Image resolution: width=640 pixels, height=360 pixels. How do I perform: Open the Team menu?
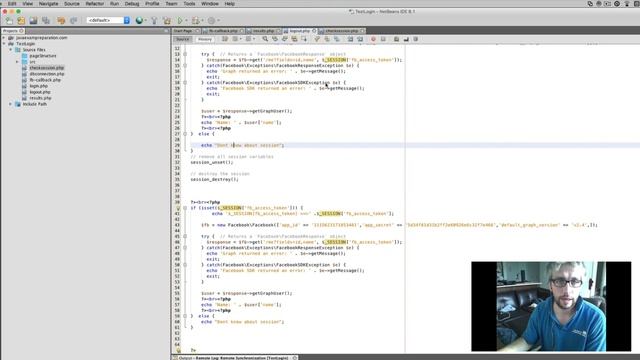point(171,4)
